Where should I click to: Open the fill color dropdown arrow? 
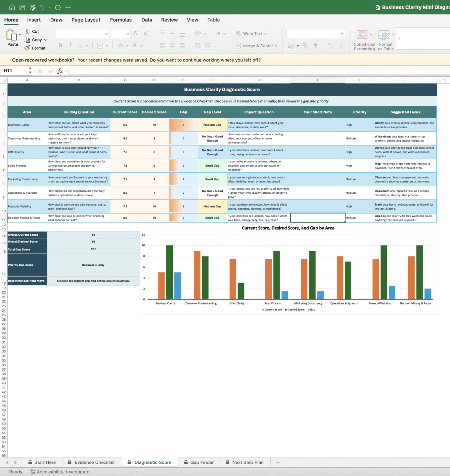coord(127,46)
